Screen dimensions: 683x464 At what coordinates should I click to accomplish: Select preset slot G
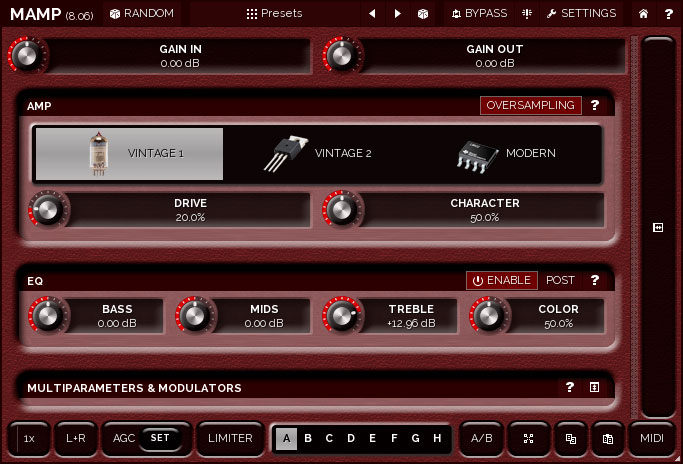[x=416, y=438]
